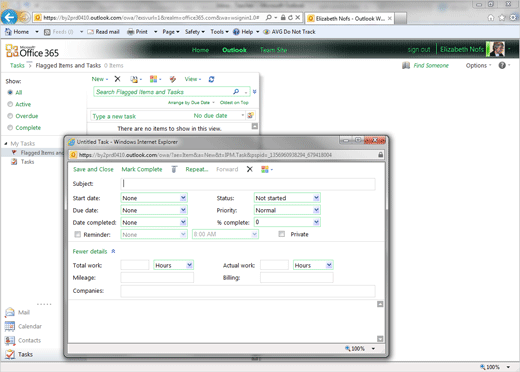
Task: Click the IE favorites star icon
Action: [502, 18]
